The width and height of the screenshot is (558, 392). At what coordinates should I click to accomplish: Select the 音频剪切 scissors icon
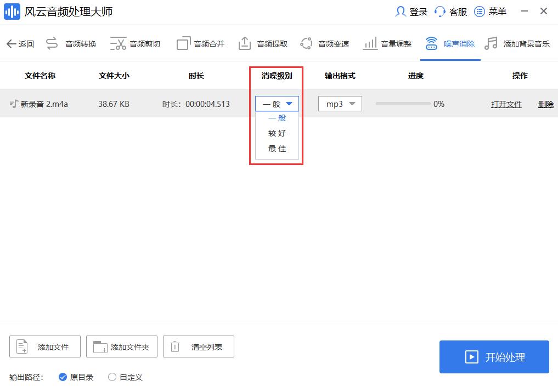click(118, 43)
